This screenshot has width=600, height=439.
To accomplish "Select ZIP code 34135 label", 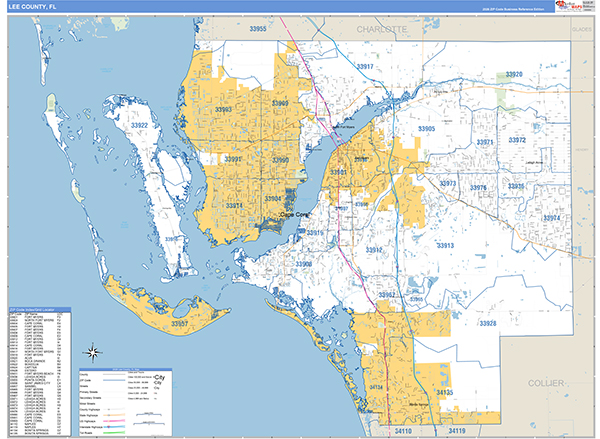I will [x=445, y=393].
